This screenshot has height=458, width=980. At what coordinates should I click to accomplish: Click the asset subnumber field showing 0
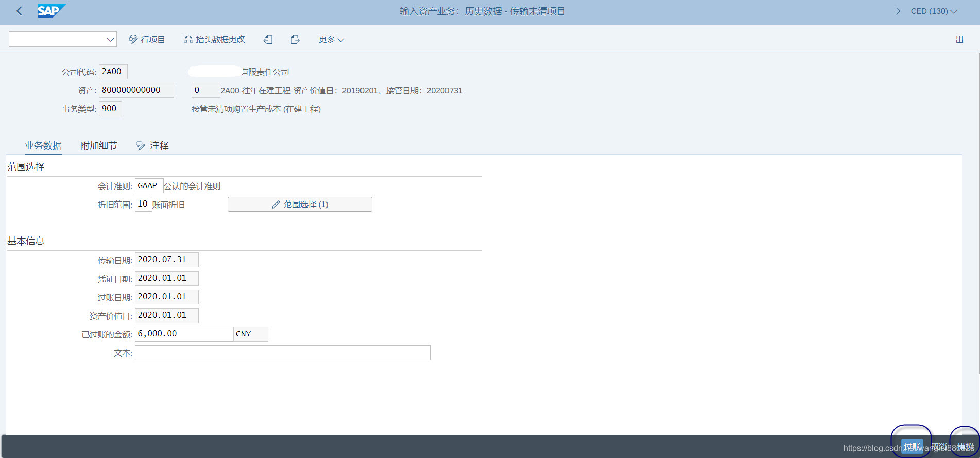coord(205,90)
